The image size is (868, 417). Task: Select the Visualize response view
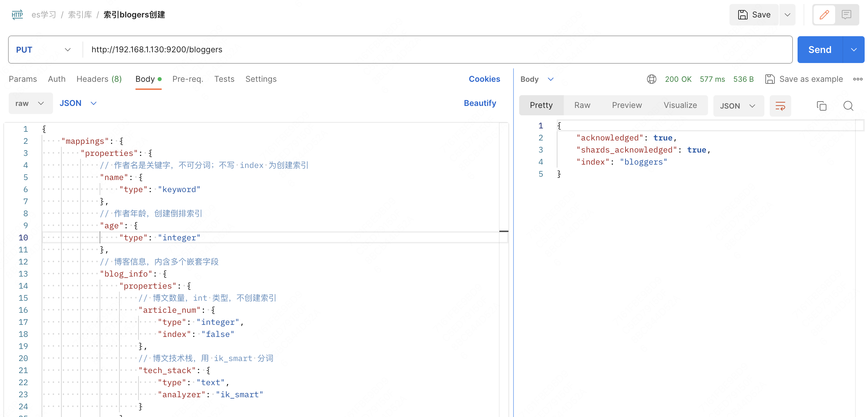click(680, 106)
